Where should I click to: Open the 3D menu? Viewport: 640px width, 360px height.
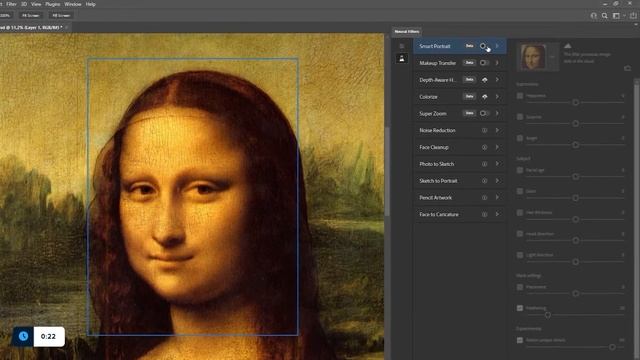pos(24,4)
